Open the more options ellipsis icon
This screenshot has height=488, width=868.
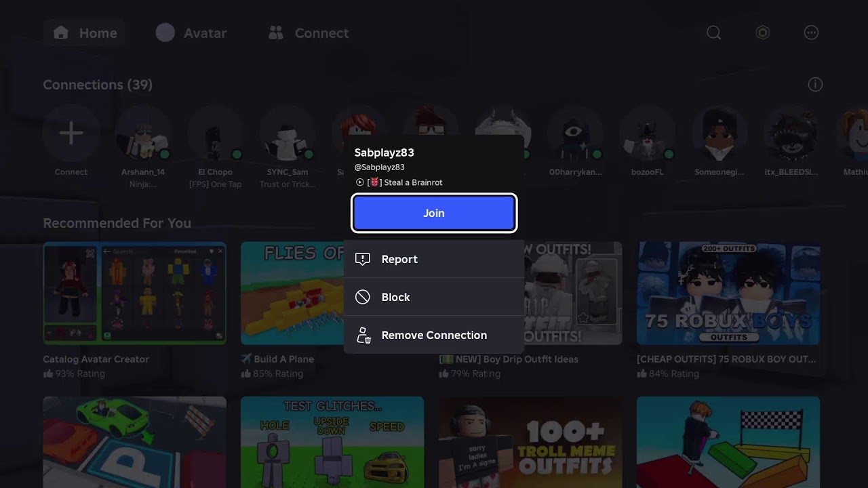(x=811, y=33)
